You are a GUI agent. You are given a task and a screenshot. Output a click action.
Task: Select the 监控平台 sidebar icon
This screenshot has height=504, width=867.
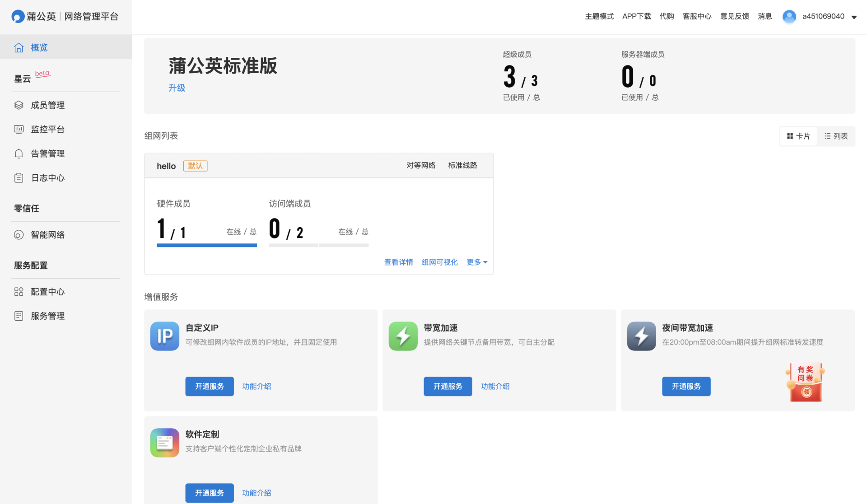click(x=19, y=129)
